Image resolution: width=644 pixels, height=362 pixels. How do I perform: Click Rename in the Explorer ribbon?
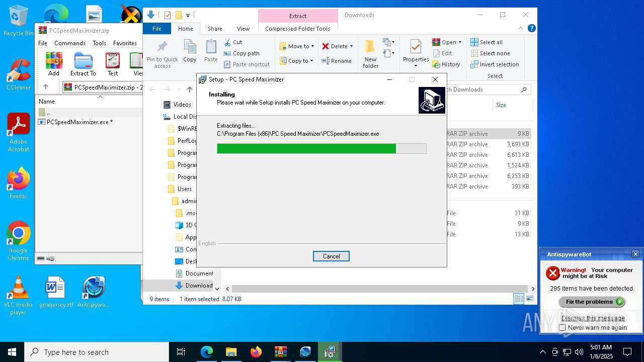pyautogui.click(x=337, y=61)
